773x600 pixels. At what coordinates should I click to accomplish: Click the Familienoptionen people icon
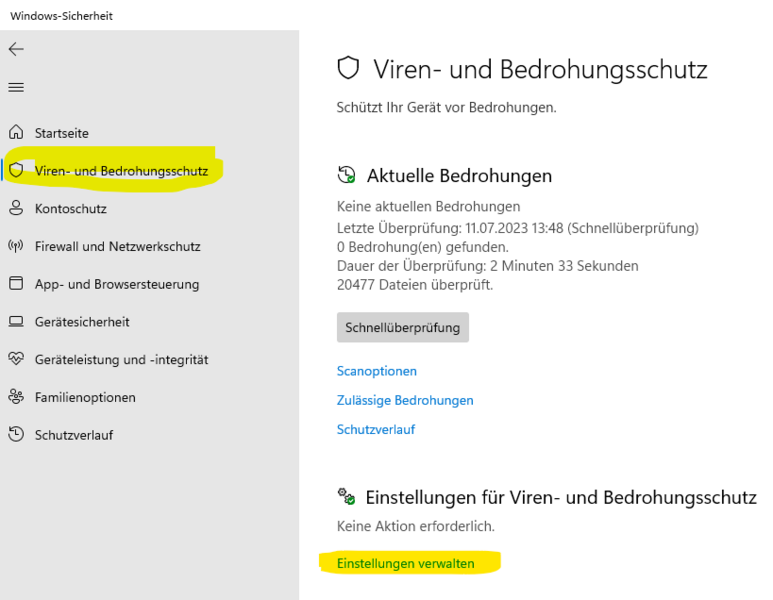(x=16, y=397)
